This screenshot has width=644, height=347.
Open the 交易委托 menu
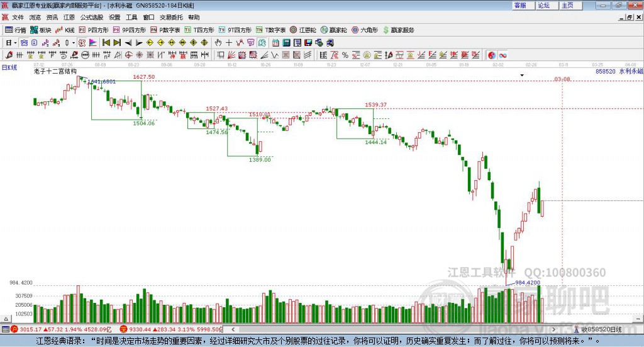tap(171, 17)
